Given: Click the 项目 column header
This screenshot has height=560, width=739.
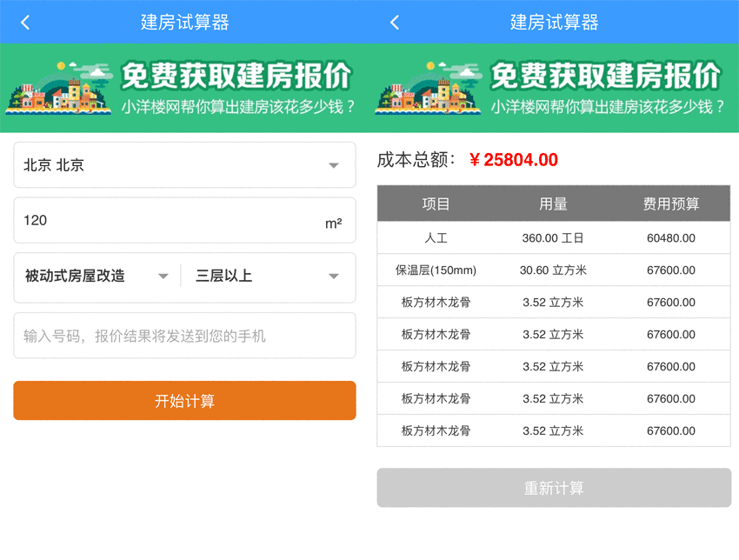Looking at the screenshot, I should pyautogui.click(x=436, y=204).
